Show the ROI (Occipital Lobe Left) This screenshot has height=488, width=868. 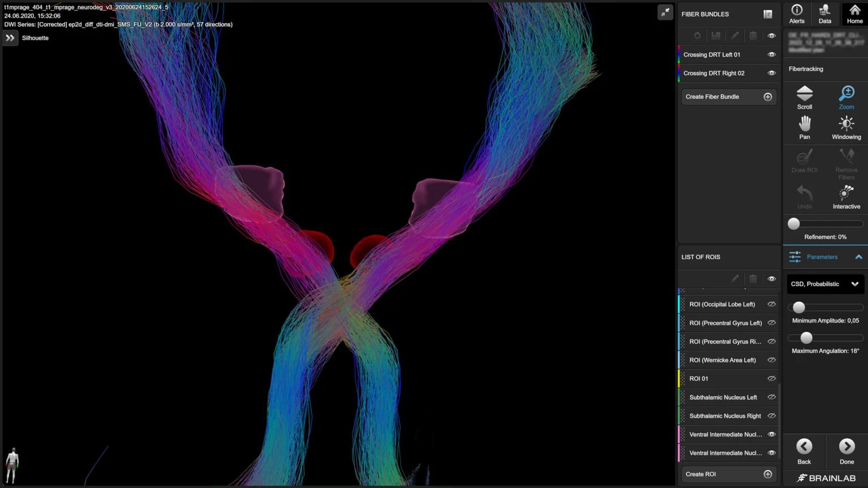[x=771, y=305]
